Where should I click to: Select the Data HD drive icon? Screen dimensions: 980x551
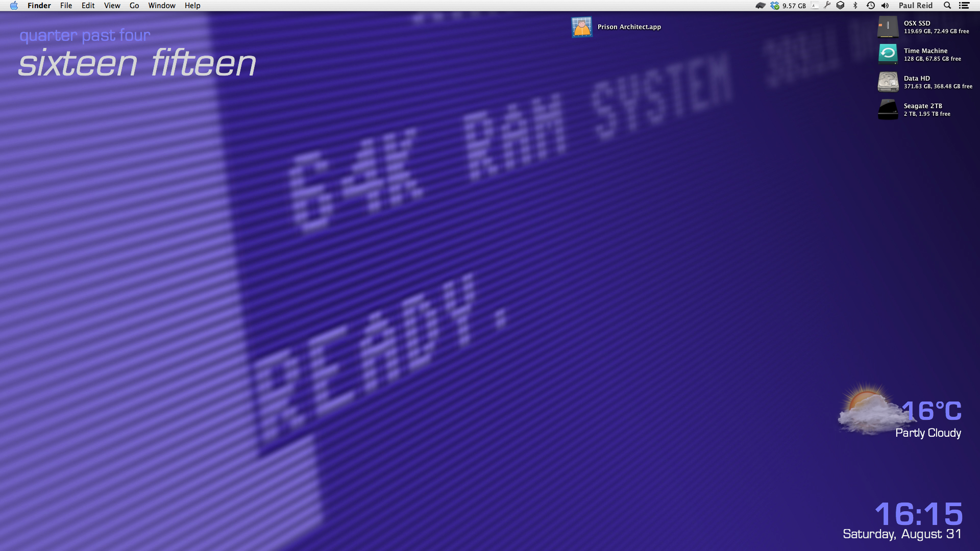click(888, 82)
